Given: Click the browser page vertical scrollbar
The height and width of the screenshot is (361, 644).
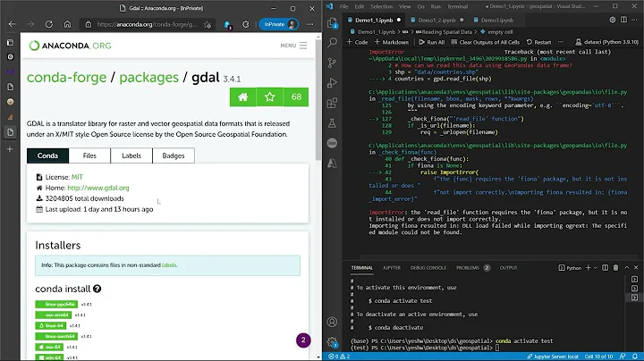Looking at the screenshot, I should (x=318, y=100).
